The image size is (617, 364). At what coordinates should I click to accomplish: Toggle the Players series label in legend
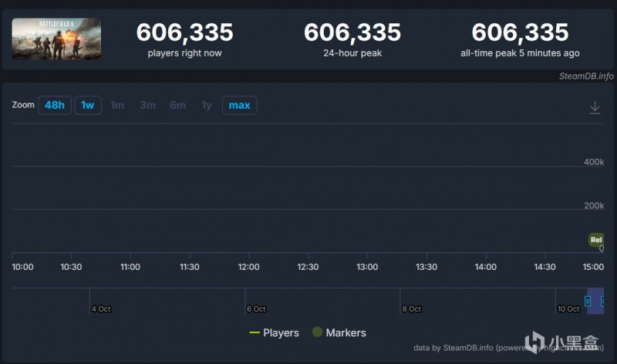pos(281,332)
